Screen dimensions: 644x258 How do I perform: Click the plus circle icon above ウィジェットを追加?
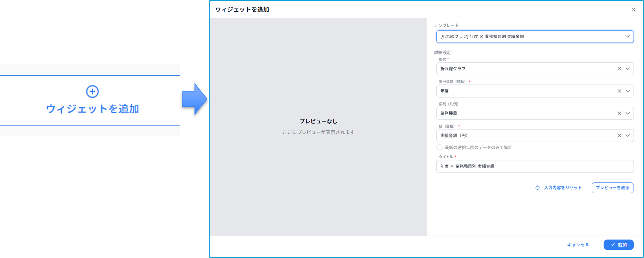(x=92, y=91)
